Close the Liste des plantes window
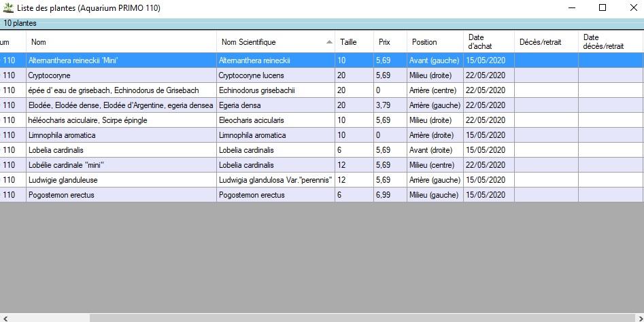 (633, 7)
